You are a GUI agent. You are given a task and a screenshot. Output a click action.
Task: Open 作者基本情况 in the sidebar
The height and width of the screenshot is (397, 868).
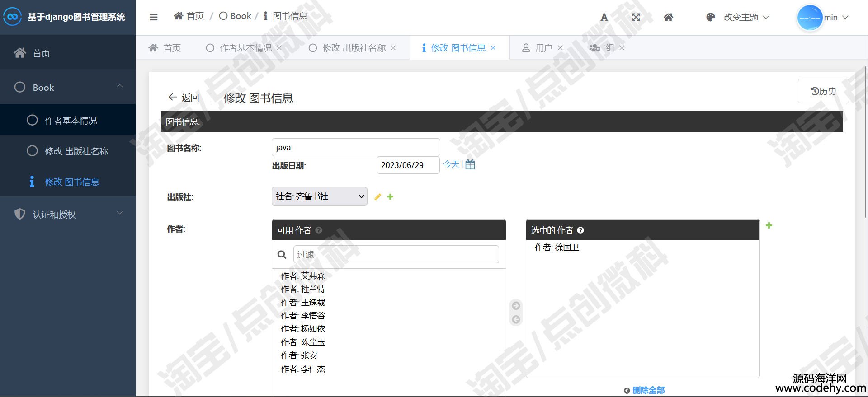coord(68,120)
